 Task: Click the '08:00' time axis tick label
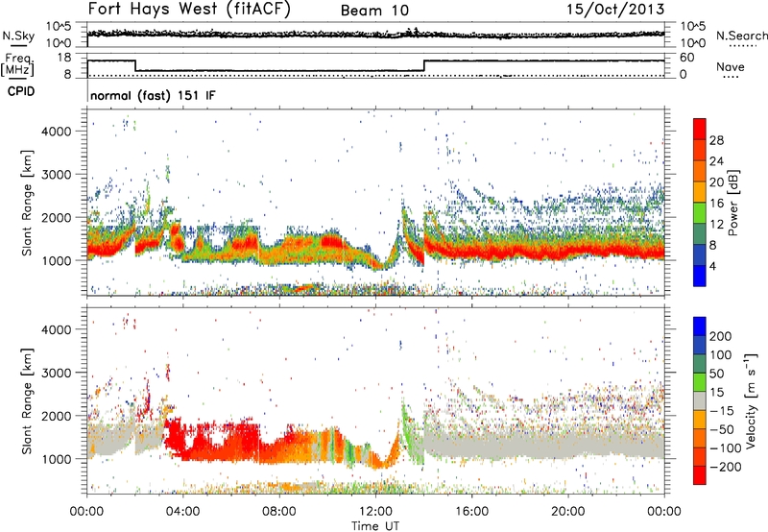pyautogui.click(x=279, y=512)
